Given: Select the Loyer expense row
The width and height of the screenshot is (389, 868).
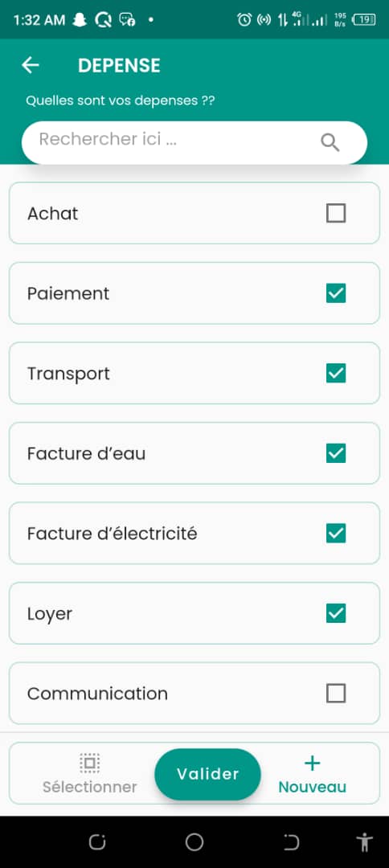Looking at the screenshot, I should click(x=194, y=613).
